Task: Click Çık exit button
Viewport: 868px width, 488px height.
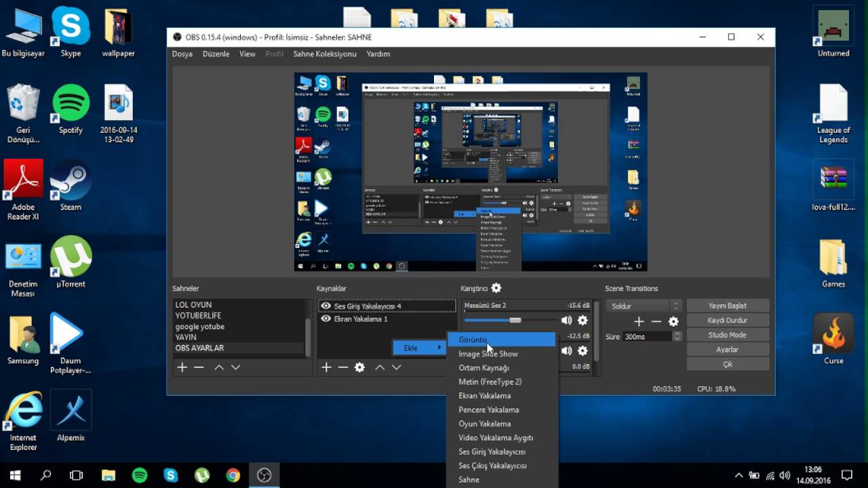Action: tap(728, 364)
